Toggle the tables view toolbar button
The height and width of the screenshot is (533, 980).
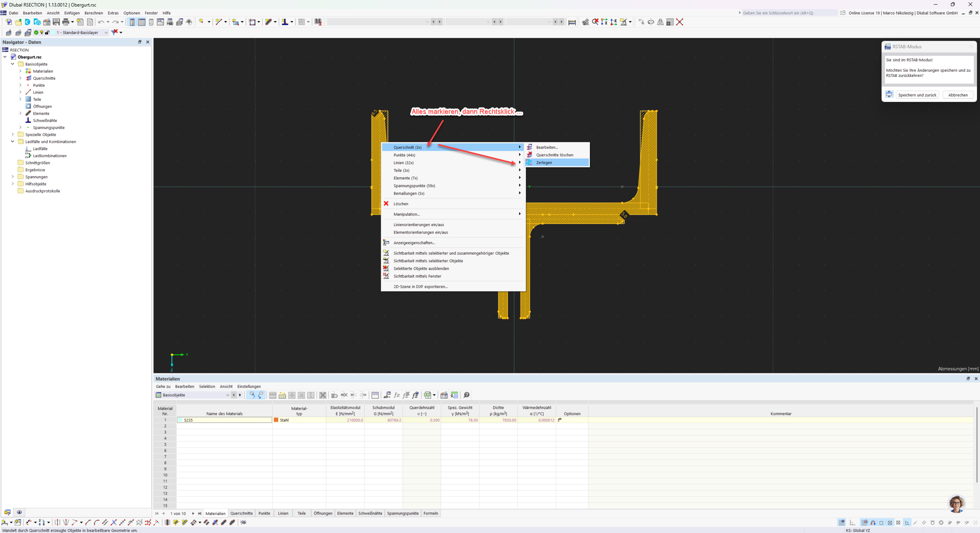coord(142,22)
